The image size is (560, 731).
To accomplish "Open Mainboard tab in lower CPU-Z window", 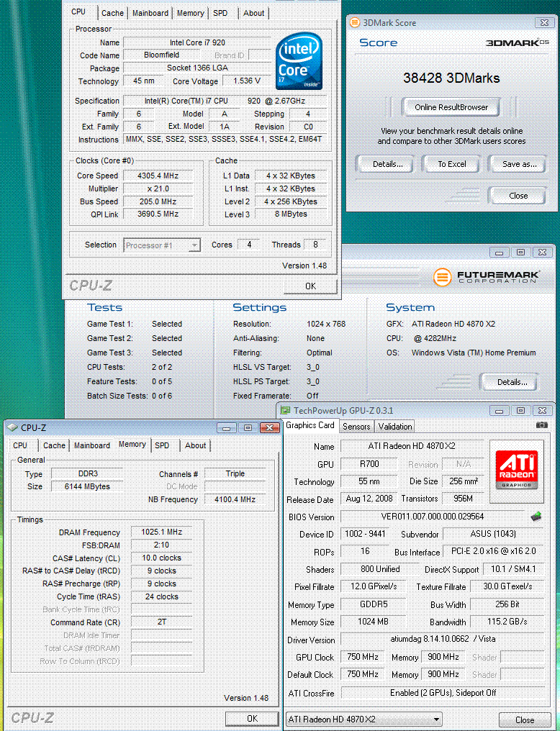I will pyautogui.click(x=92, y=445).
